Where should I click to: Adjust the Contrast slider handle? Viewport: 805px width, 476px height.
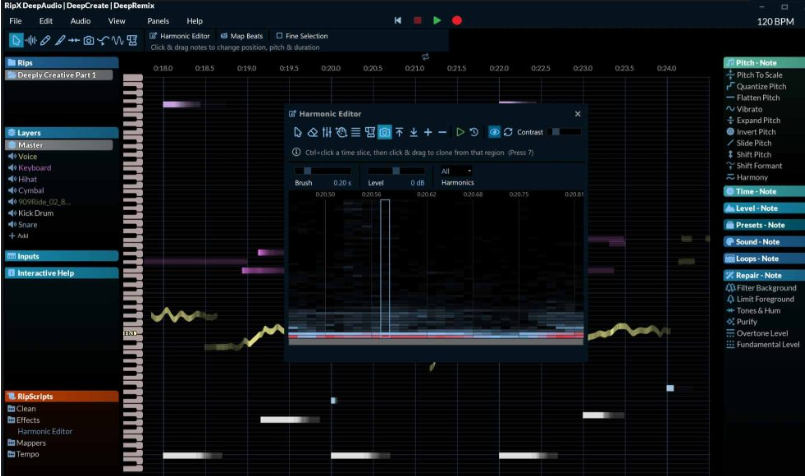(555, 132)
